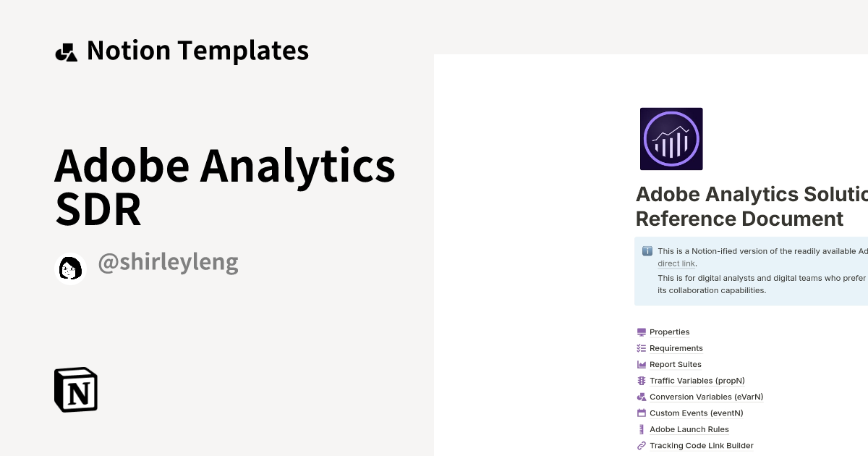The height and width of the screenshot is (456, 868).
Task: Click the Notion logo at bottom left
Action: pyautogui.click(x=75, y=389)
